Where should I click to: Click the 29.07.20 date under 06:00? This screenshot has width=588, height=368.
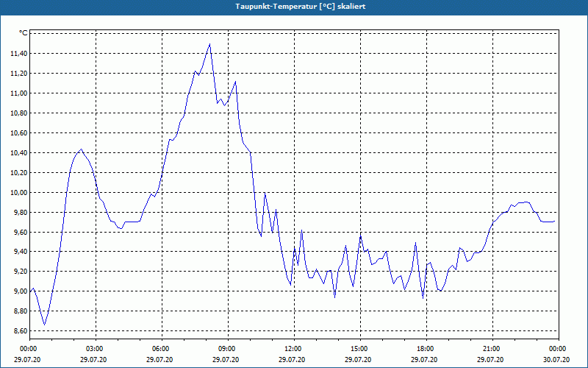(x=160, y=360)
